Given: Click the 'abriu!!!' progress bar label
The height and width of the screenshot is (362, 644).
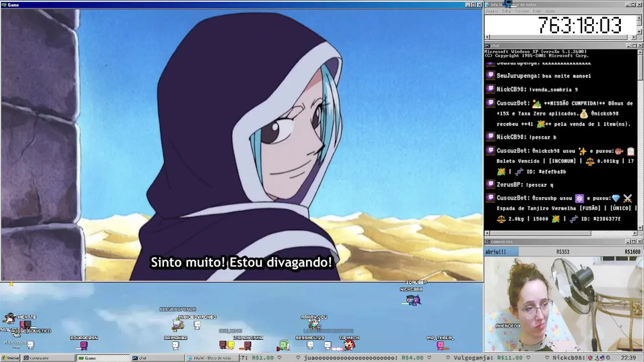Looking at the screenshot, I should click(496, 252).
